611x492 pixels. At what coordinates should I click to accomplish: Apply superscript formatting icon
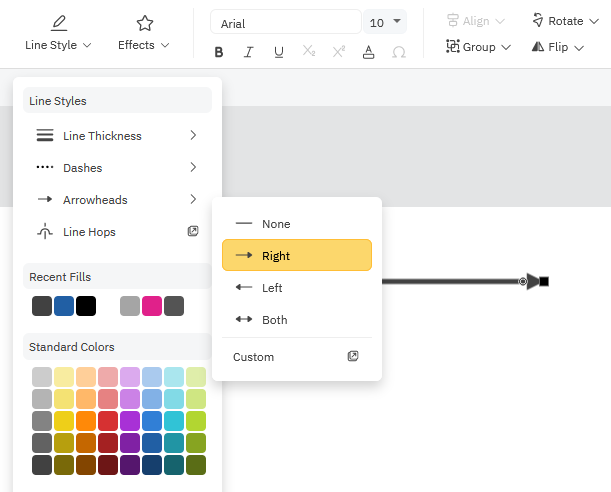(x=338, y=52)
